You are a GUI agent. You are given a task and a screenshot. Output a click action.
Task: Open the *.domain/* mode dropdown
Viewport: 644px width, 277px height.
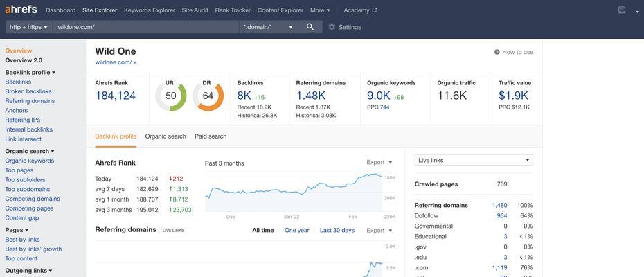(269, 27)
